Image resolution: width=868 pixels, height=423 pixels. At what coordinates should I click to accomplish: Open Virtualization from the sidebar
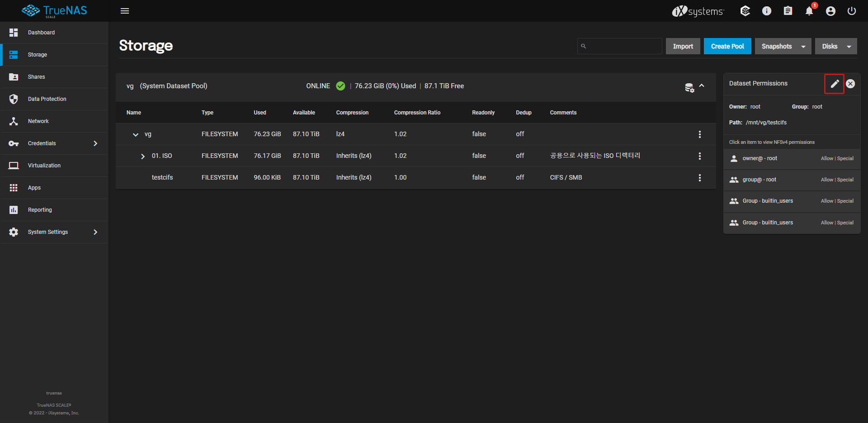pos(44,166)
